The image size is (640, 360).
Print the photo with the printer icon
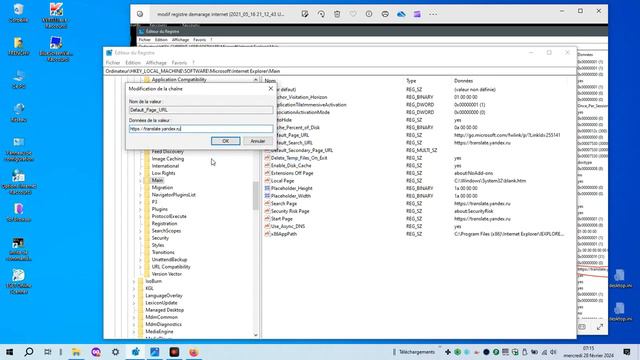tap(385, 14)
